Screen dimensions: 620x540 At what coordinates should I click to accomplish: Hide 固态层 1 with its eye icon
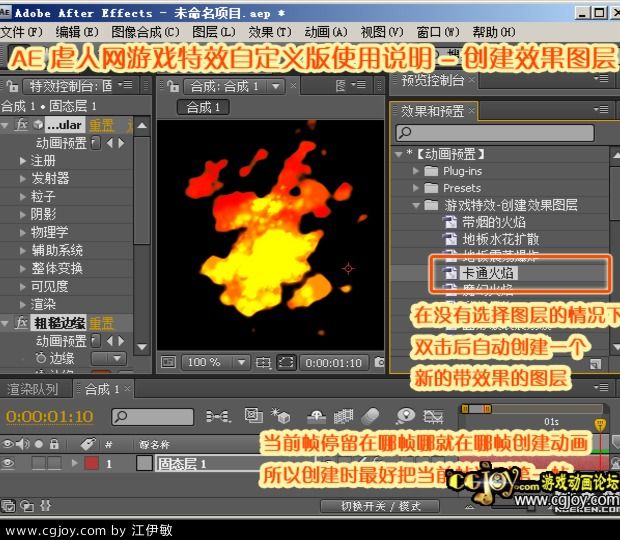tap(8, 463)
